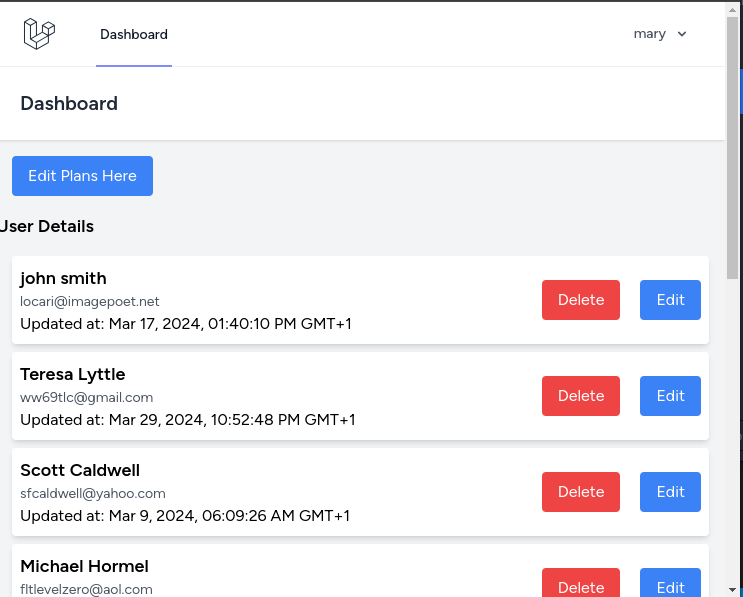Delete the Michael Hormel user

pos(581,583)
